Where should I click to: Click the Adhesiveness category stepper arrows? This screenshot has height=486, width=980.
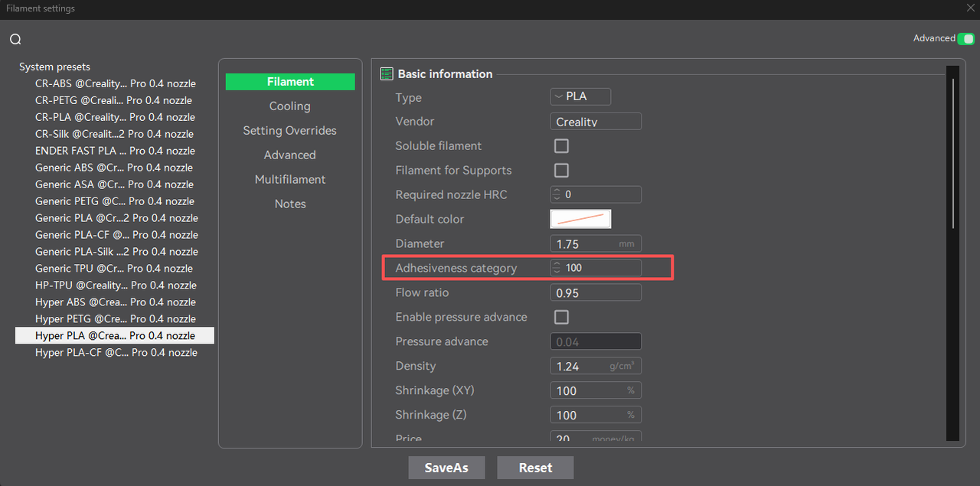tap(557, 268)
